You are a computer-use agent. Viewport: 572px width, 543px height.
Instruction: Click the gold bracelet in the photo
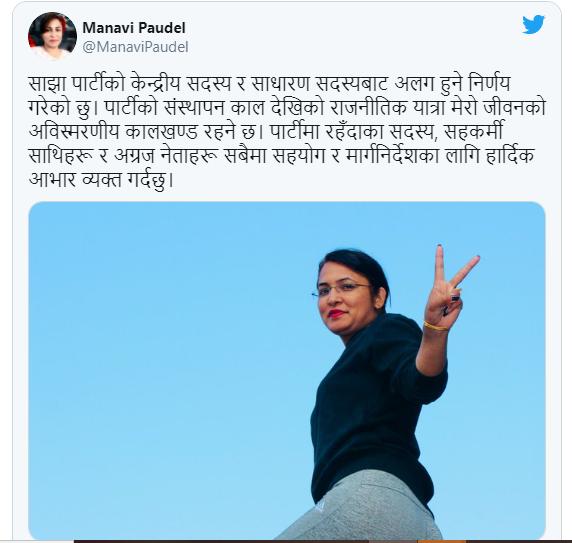tap(436, 326)
